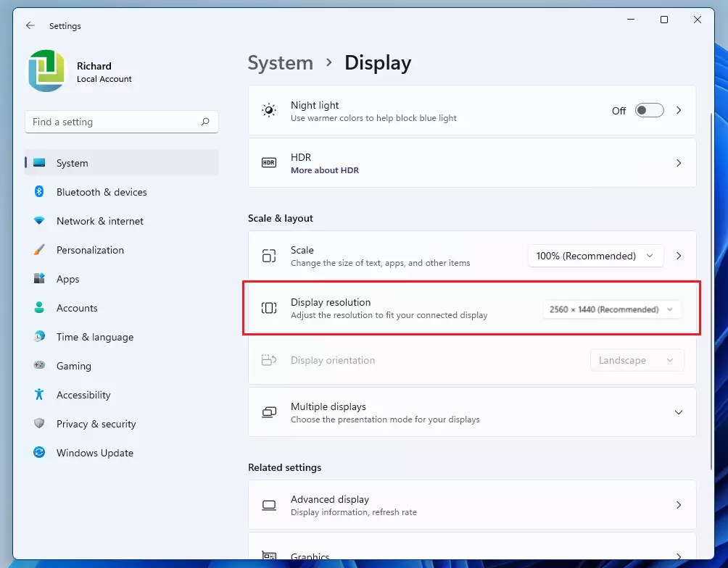Open Windows Update settings
Viewport: 728px width, 568px height.
[94, 453]
